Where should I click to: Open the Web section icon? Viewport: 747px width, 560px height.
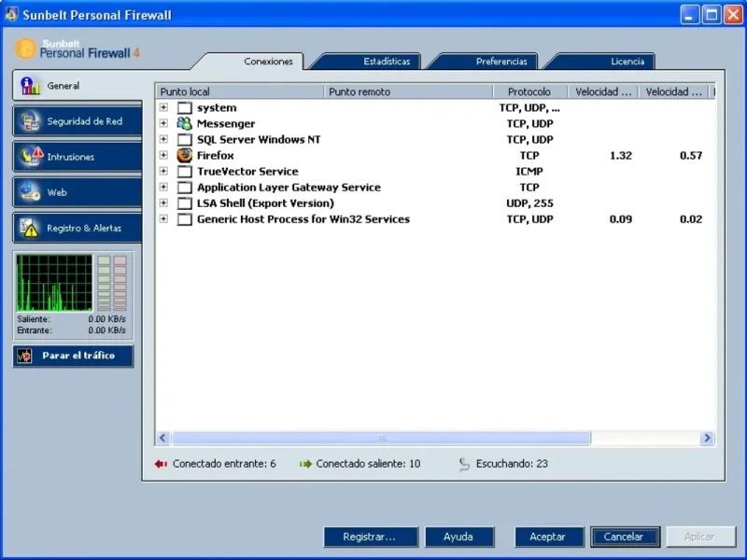pyautogui.click(x=31, y=192)
